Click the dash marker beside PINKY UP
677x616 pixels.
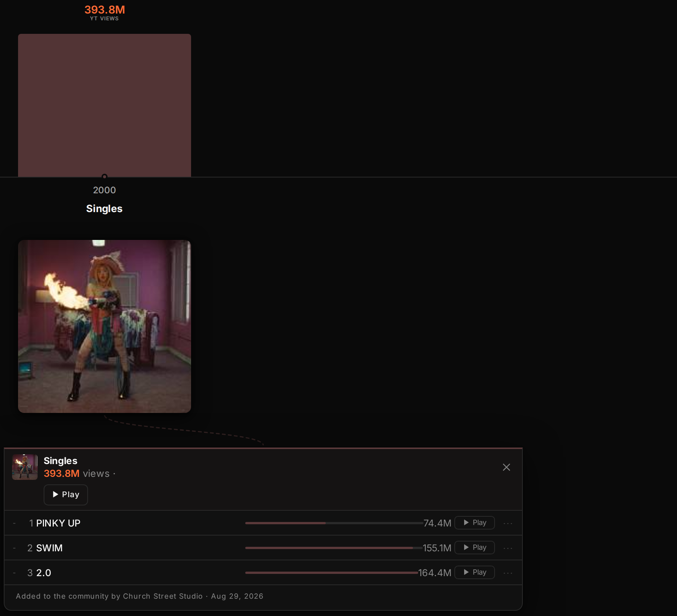coord(14,523)
